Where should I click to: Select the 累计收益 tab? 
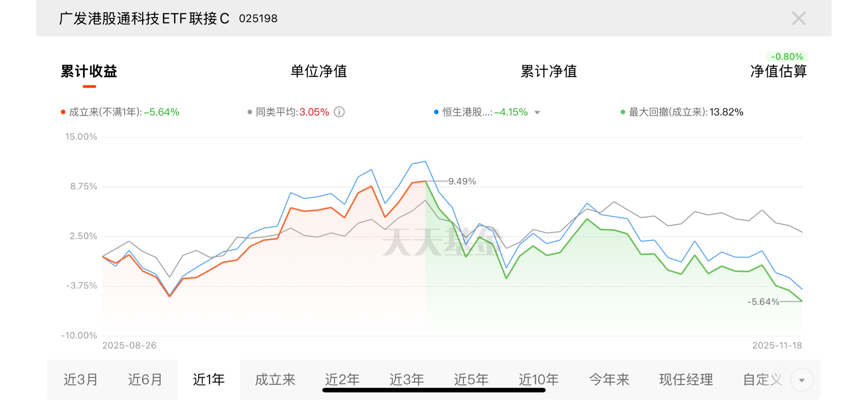click(89, 71)
